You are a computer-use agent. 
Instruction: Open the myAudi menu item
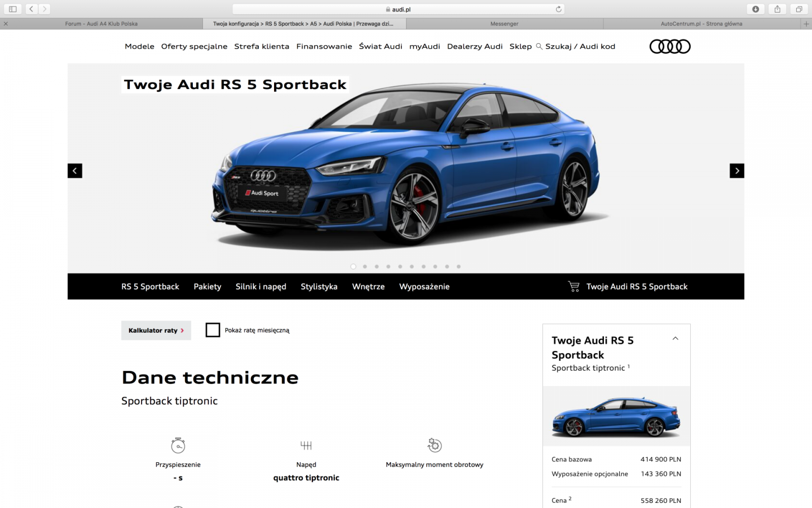425,46
